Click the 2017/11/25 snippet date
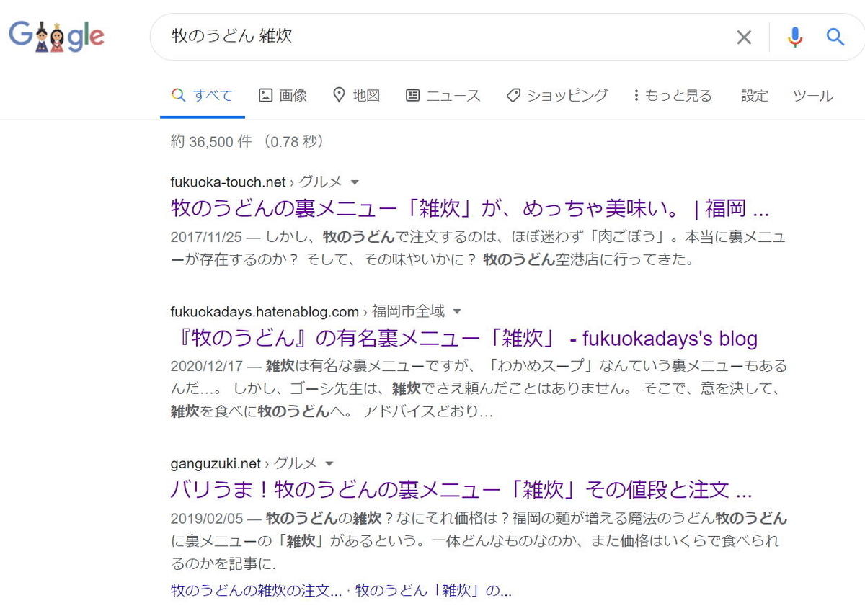Screen dimensions: 865x616 [x=208, y=236]
